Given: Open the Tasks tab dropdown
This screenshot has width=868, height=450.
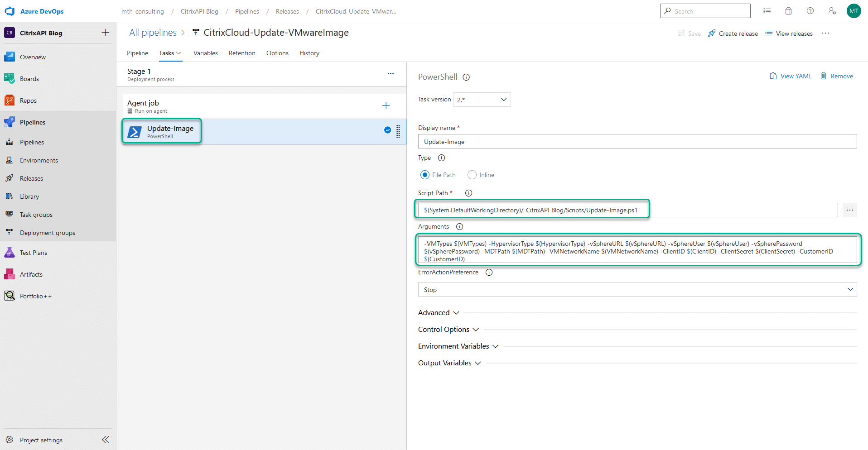Looking at the screenshot, I should 170,53.
